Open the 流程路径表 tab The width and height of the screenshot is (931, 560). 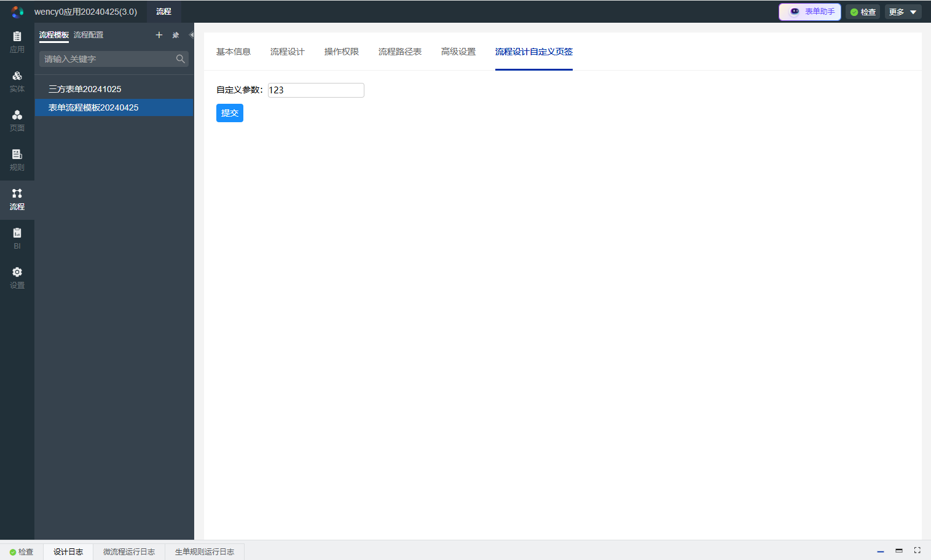pyautogui.click(x=400, y=52)
